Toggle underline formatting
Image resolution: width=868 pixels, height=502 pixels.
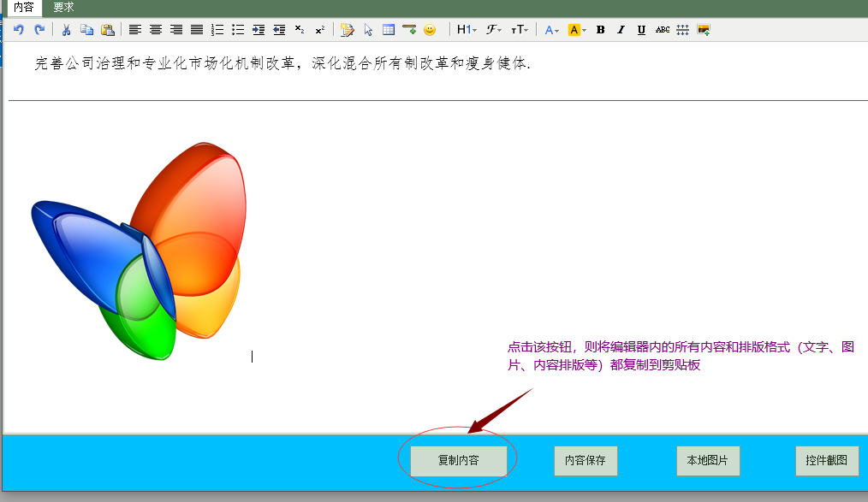click(x=642, y=30)
